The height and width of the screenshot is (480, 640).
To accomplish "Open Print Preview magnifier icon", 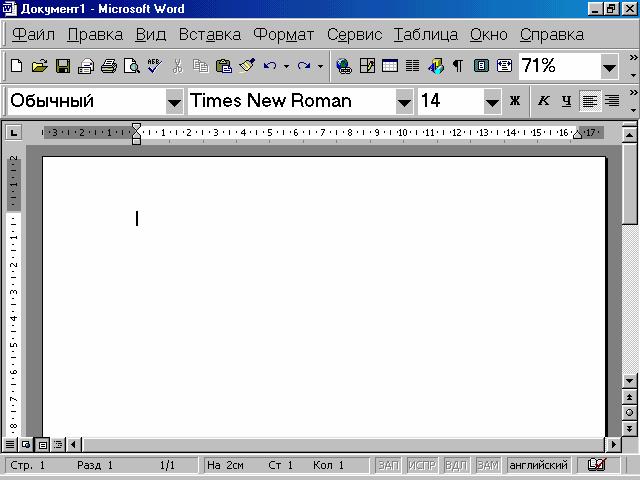I will 132,66.
